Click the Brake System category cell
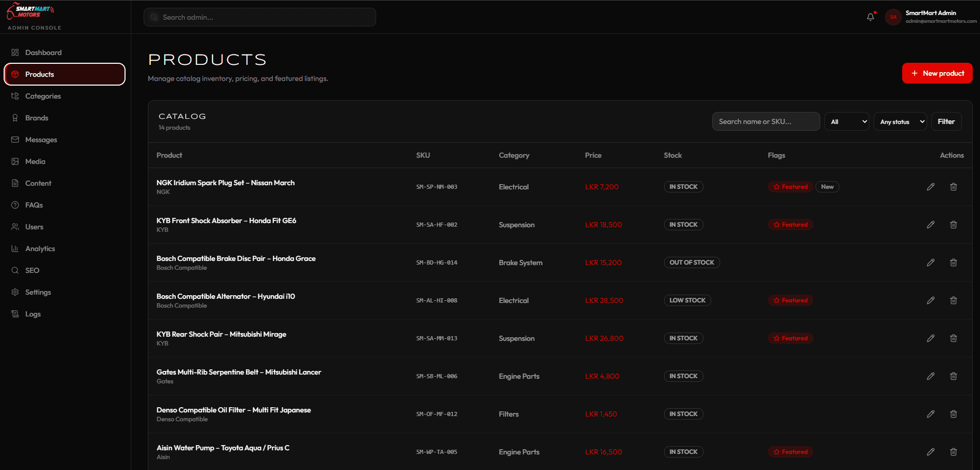The width and height of the screenshot is (980, 470). [x=521, y=262]
